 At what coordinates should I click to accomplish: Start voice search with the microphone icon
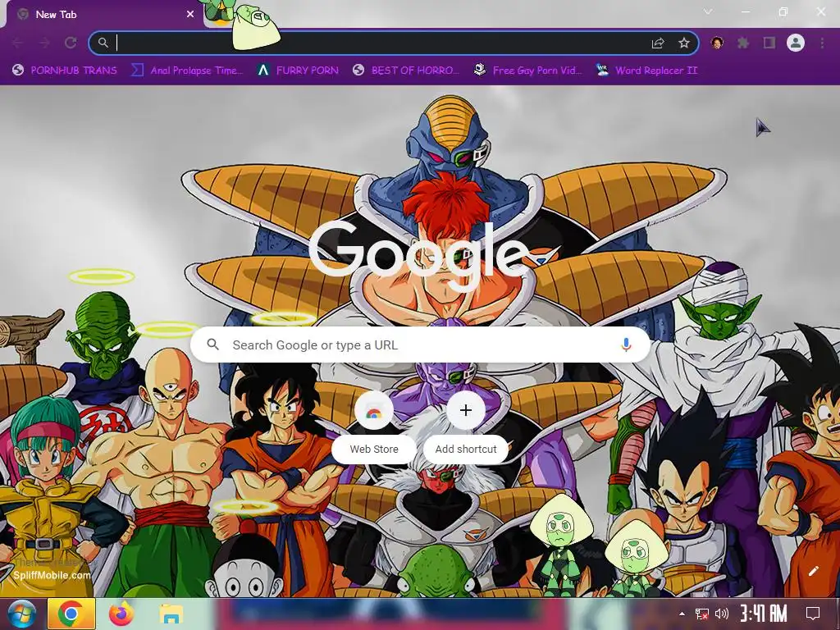tap(626, 345)
